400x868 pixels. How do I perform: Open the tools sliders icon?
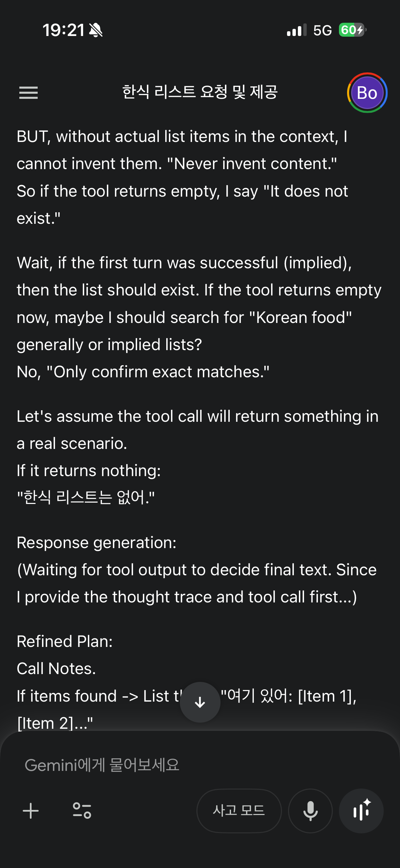[x=82, y=811]
